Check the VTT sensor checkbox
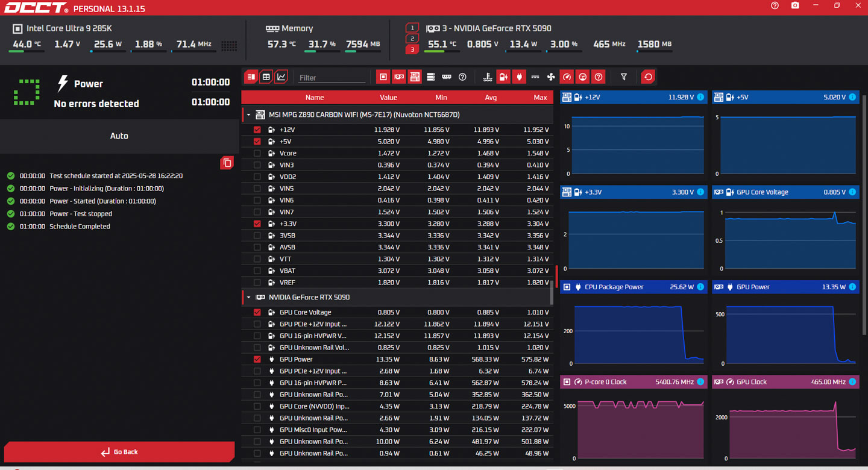868x470 pixels. pyautogui.click(x=257, y=259)
